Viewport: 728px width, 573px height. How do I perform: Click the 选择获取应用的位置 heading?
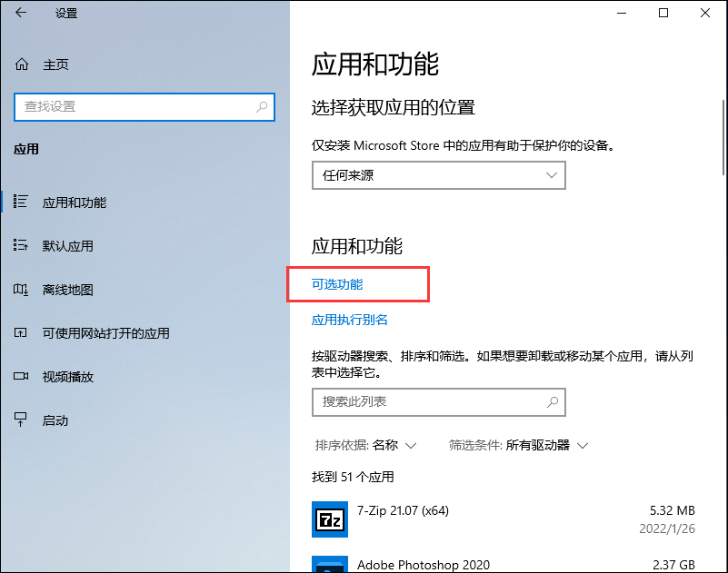pos(394,108)
